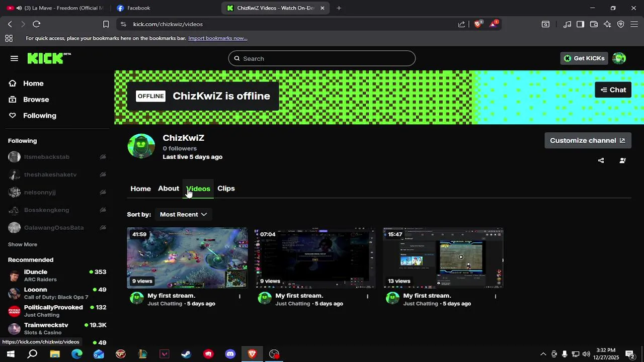Click Customize channel button
644x362 pixels.
tap(588, 140)
